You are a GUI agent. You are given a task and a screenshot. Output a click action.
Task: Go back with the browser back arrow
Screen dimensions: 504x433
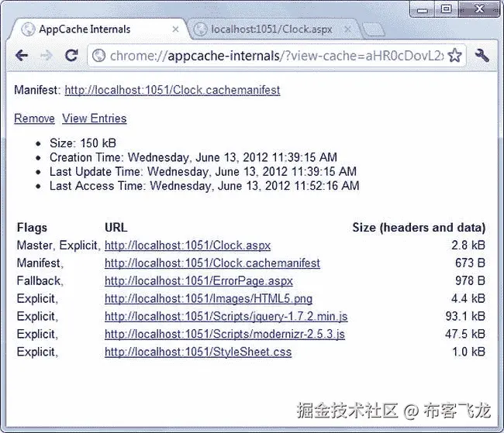(x=22, y=56)
